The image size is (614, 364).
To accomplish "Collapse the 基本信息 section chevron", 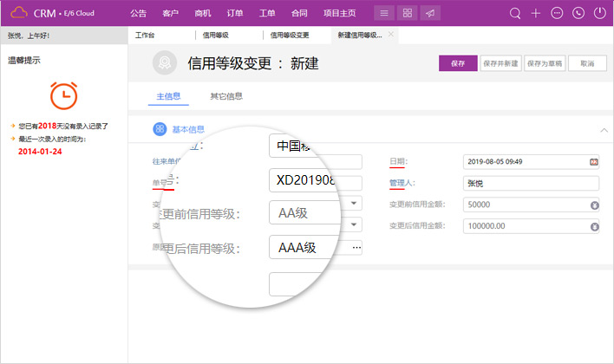I will pyautogui.click(x=604, y=130).
